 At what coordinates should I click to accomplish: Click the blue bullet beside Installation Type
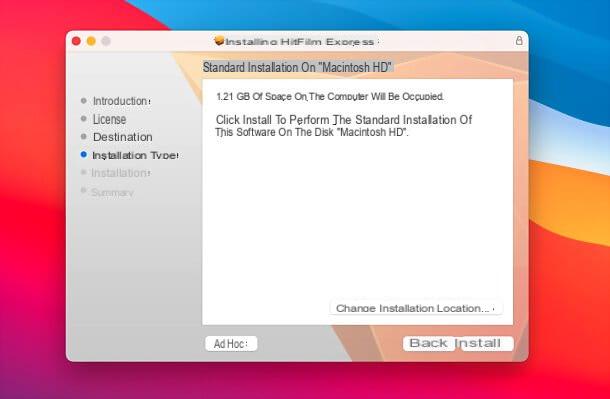[x=83, y=154]
